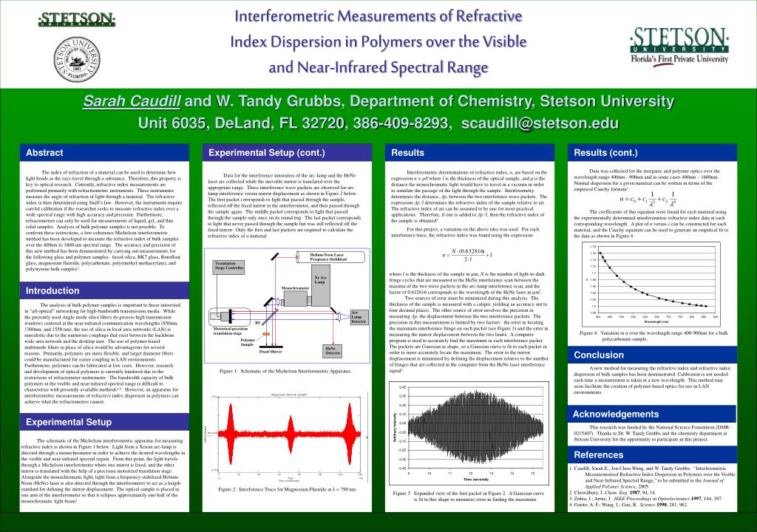Click the 'Translation Stage Controller' box in the schematic
Image resolution: width=757 pixels, height=532 pixels.
229,267
